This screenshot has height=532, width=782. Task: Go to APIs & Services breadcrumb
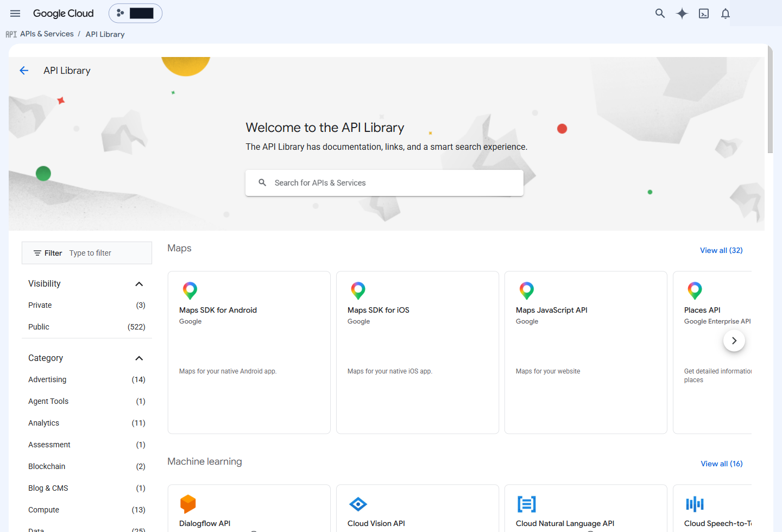[x=47, y=34]
